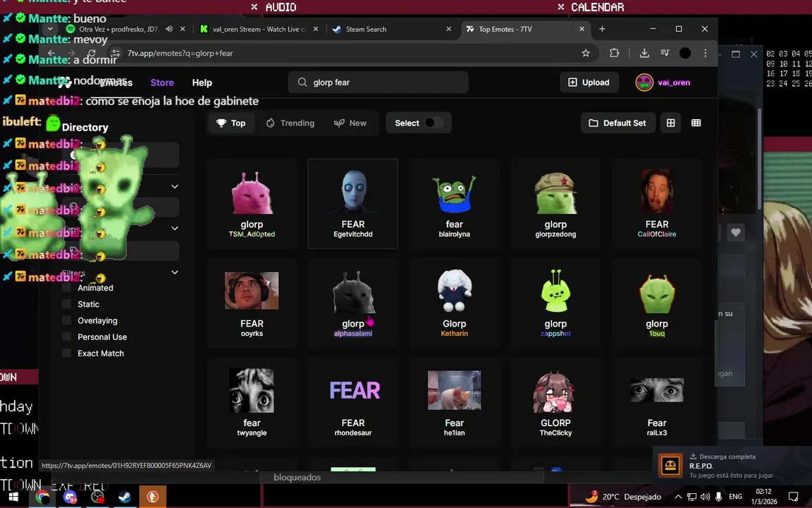Open the volume icon in system tray

pyautogui.click(x=706, y=497)
